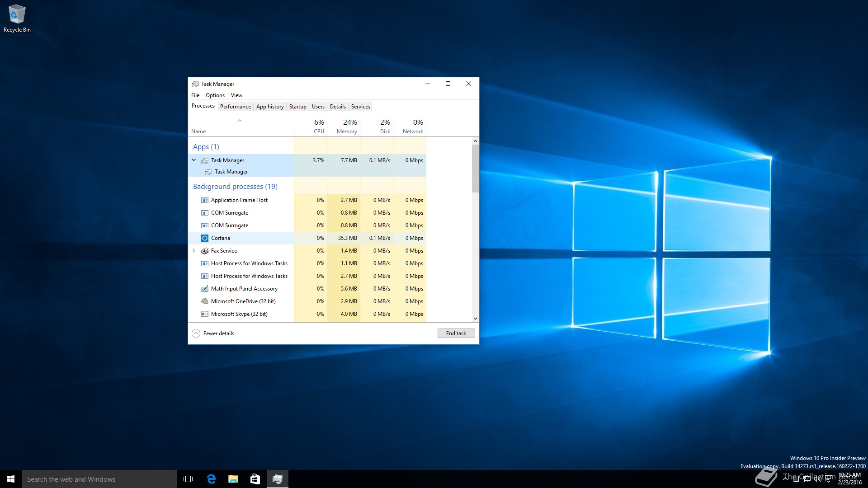This screenshot has height=488, width=868.
Task: Switch to the Details tab
Action: 338,107
